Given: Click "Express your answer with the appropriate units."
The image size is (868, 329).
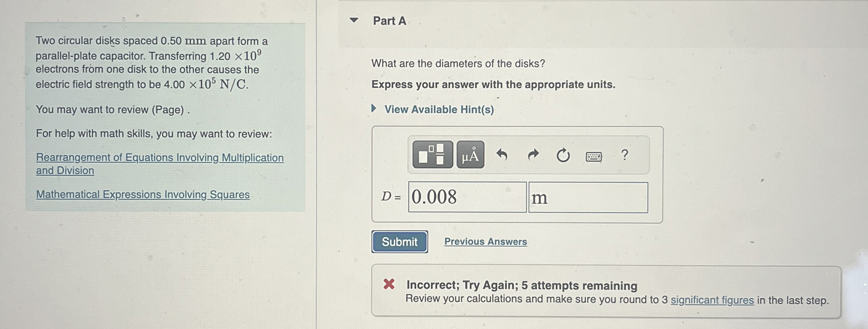Looking at the screenshot, I should [x=493, y=85].
